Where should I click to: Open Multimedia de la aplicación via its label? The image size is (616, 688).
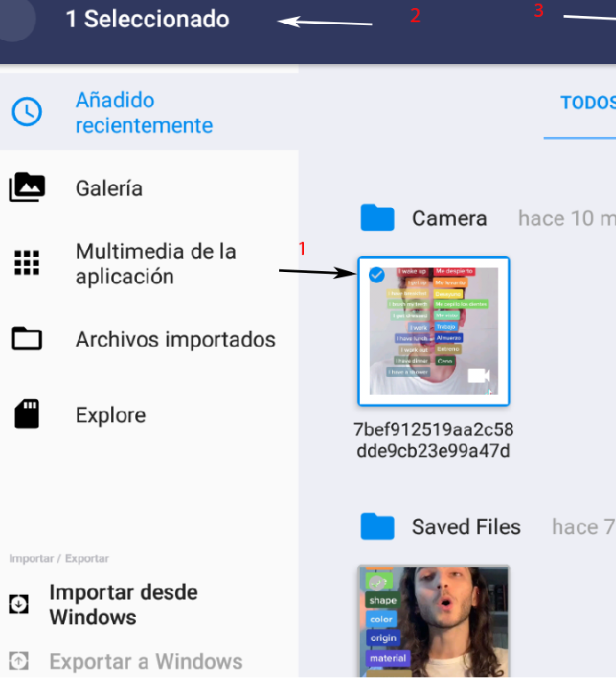pos(156,264)
